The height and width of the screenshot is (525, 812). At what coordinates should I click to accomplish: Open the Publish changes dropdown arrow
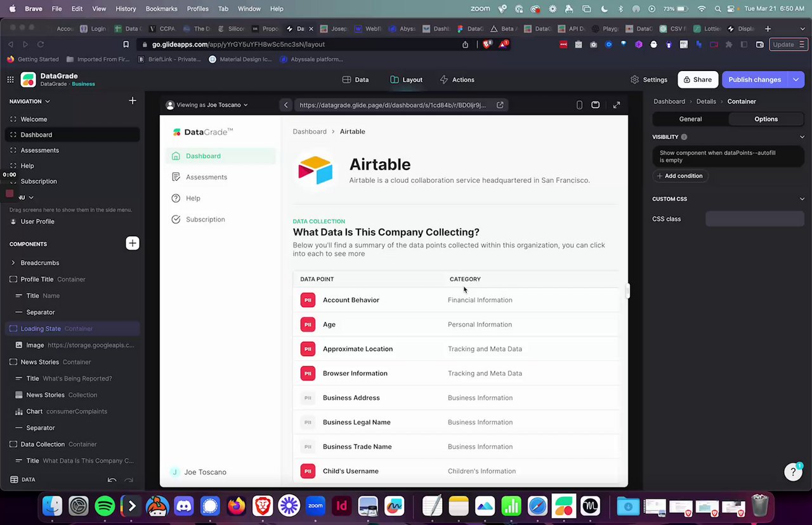click(796, 79)
